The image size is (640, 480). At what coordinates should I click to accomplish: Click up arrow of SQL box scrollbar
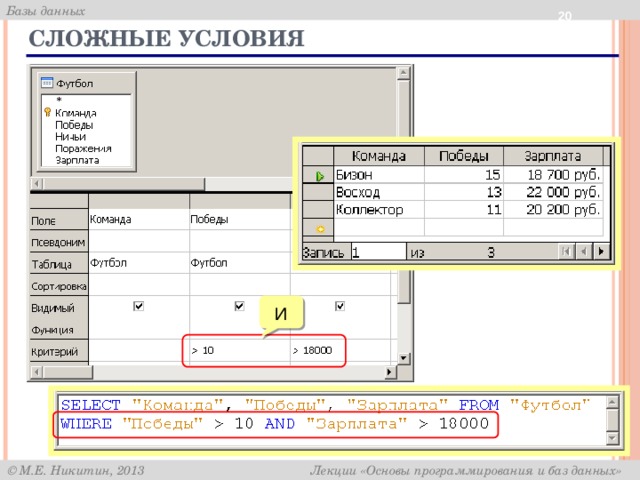coord(612,402)
